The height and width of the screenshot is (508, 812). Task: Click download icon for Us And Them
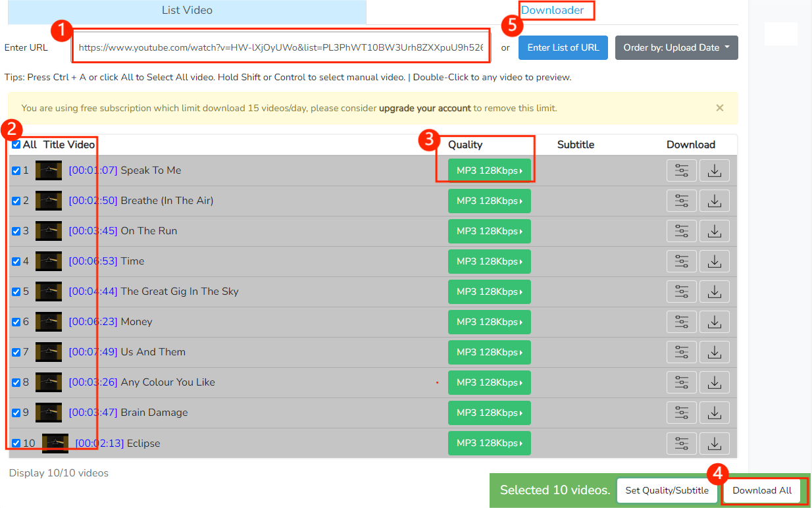[x=715, y=352]
